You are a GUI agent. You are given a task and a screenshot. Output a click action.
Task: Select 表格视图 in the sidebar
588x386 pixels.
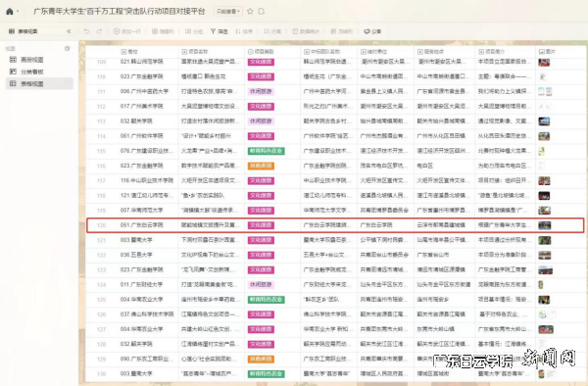(x=39, y=83)
